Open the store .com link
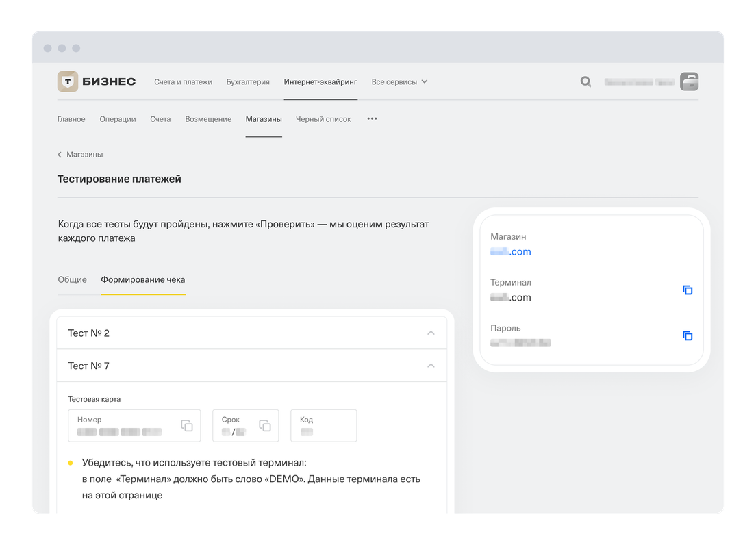 tap(511, 252)
